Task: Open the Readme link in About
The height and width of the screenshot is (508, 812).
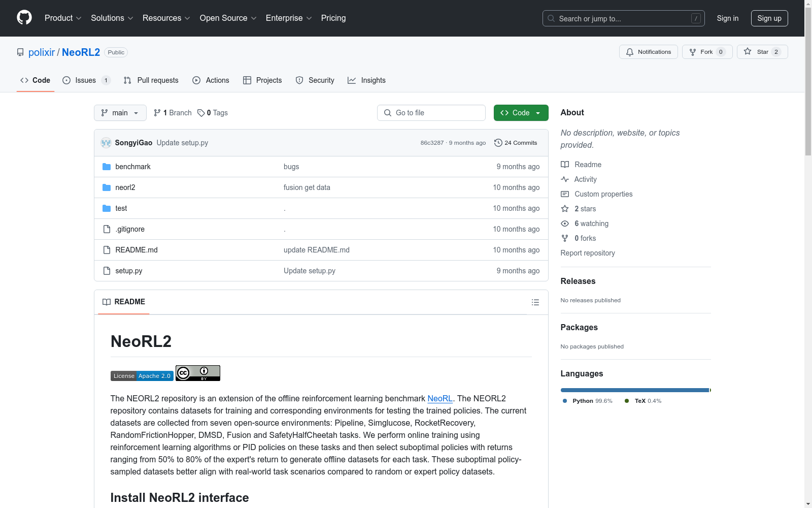Action: (x=581, y=165)
